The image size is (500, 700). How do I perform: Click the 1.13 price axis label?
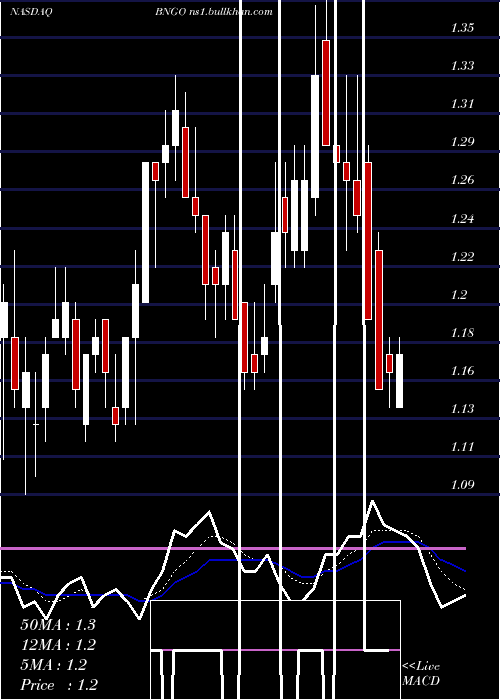coord(462,408)
